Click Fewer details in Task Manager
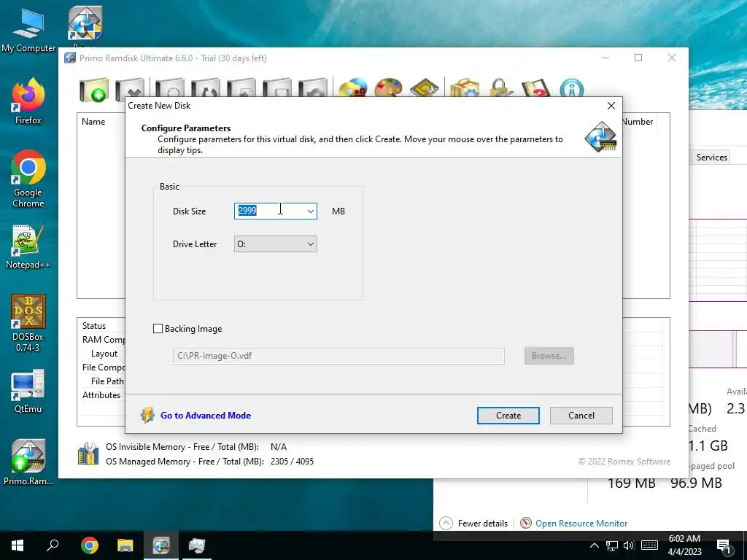Image resolution: width=747 pixels, height=560 pixels. pyautogui.click(x=473, y=524)
